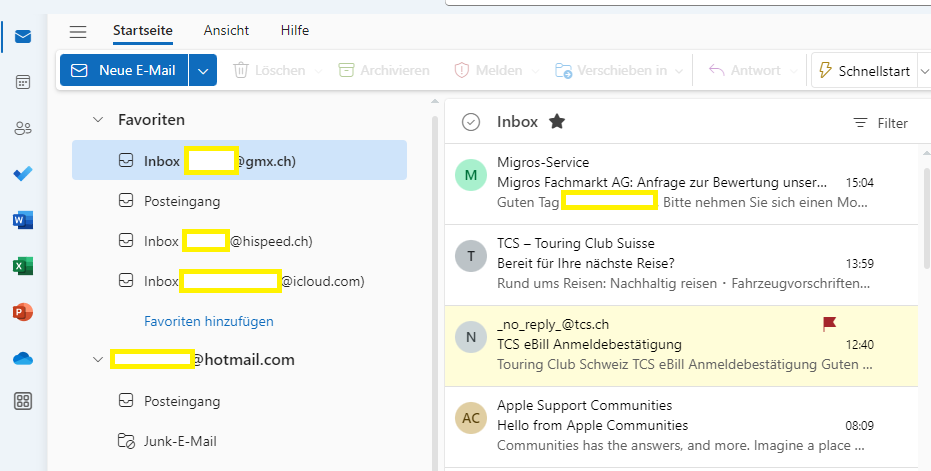Open the Schnellstart dropdown arrow
The height and width of the screenshot is (471, 931).
coord(923,71)
